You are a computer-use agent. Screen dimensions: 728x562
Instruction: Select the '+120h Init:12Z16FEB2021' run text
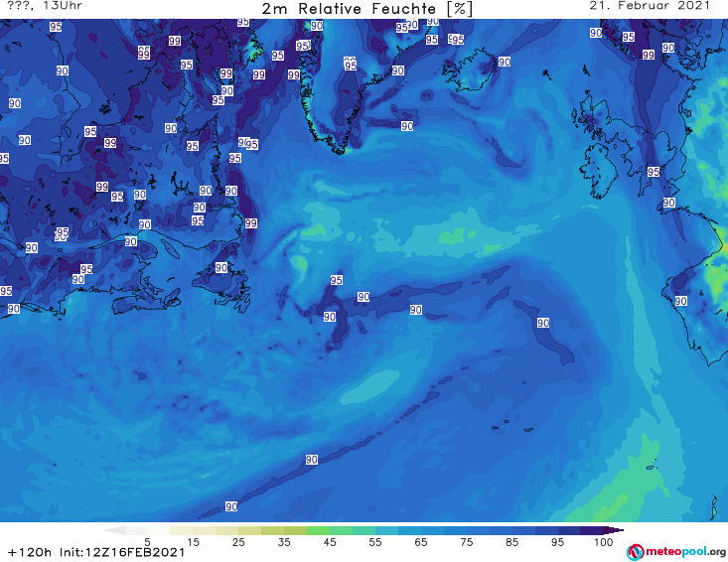(x=96, y=553)
